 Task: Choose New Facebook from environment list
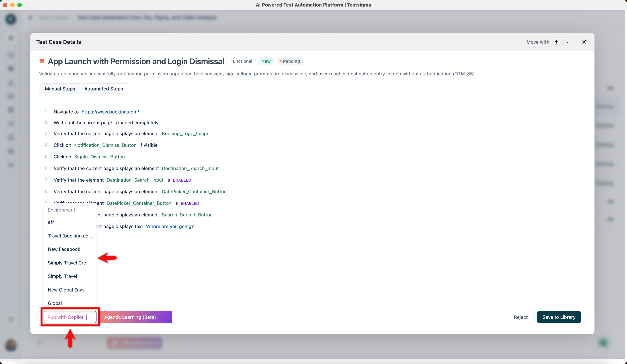click(x=64, y=249)
